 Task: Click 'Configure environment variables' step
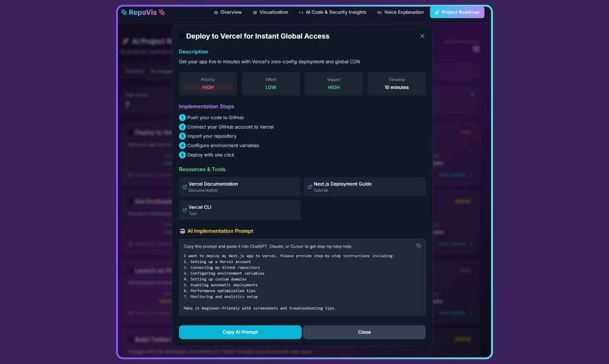(223, 146)
